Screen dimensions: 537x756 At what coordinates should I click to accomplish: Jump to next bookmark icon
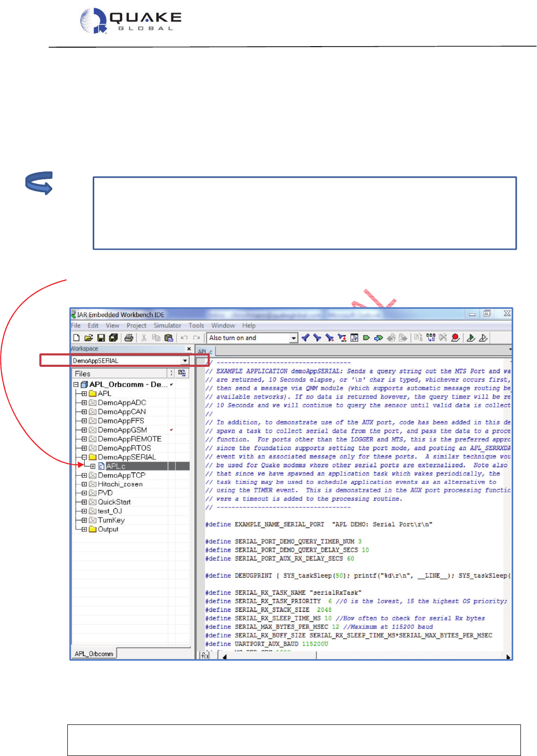click(x=379, y=338)
